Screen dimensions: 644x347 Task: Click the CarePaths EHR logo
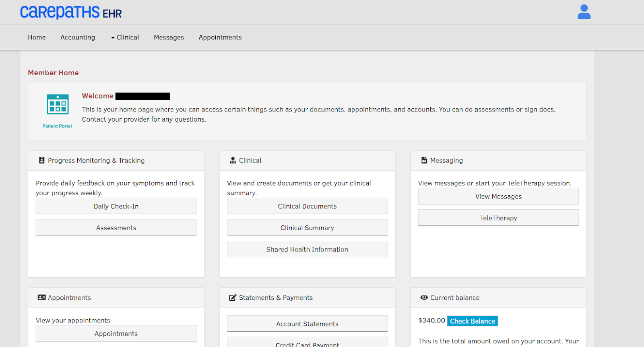pos(71,12)
